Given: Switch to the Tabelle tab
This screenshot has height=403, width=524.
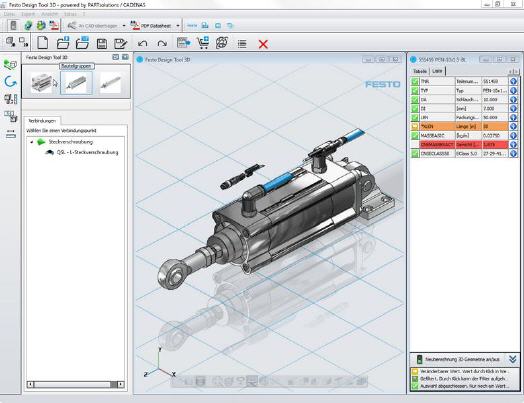Looking at the screenshot, I should [x=420, y=71].
